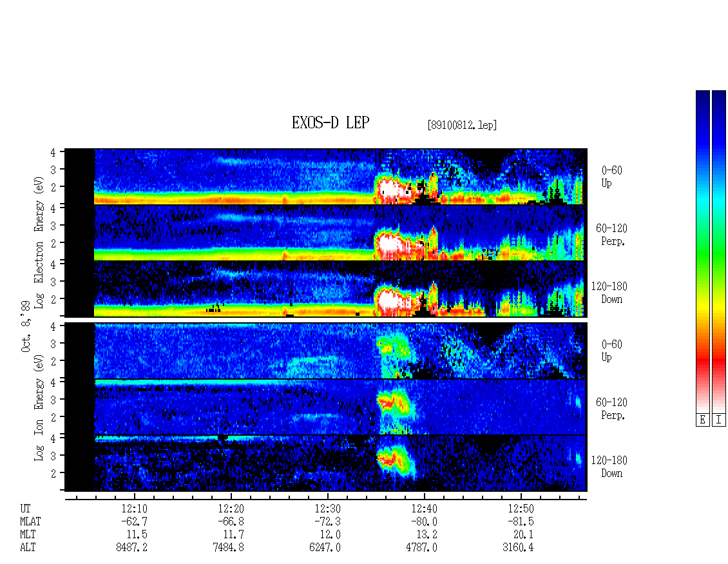Click the ALT row header label

pos(28,548)
